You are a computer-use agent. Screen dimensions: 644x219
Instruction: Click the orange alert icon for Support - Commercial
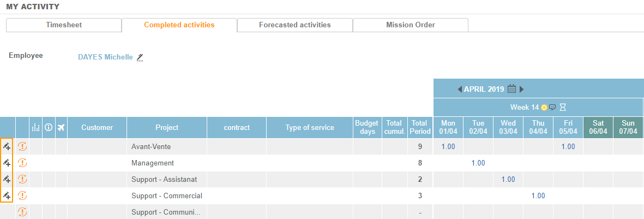point(22,196)
